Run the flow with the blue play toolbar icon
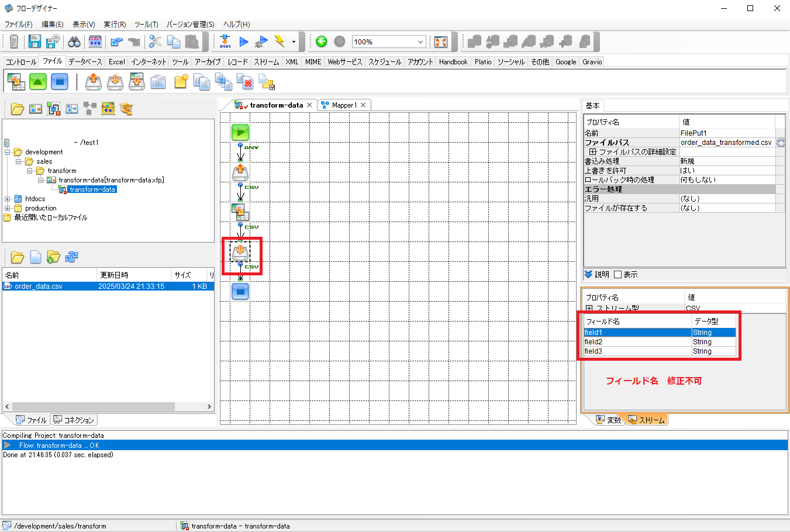 pyautogui.click(x=244, y=42)
